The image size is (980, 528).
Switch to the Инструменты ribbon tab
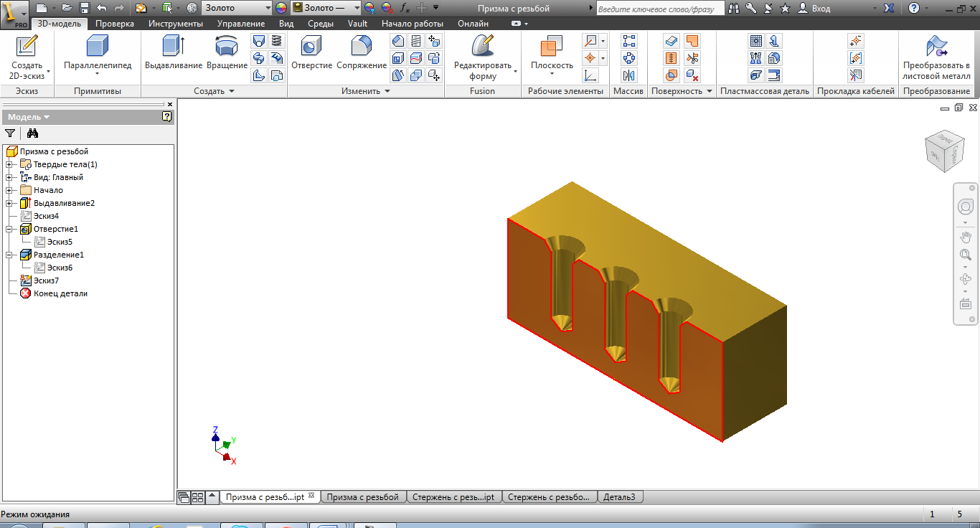pos(176,24)
